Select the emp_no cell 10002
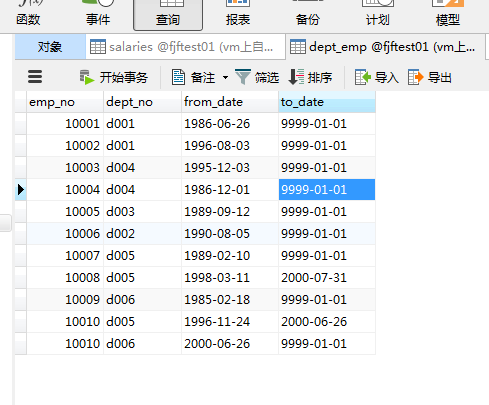Screen dimensions: 489x405 pos(65,146)
